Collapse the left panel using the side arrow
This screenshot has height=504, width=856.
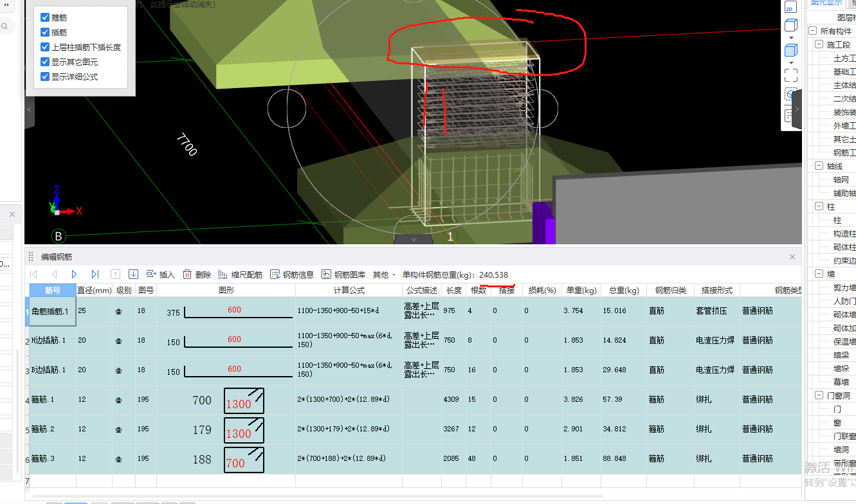28,110
